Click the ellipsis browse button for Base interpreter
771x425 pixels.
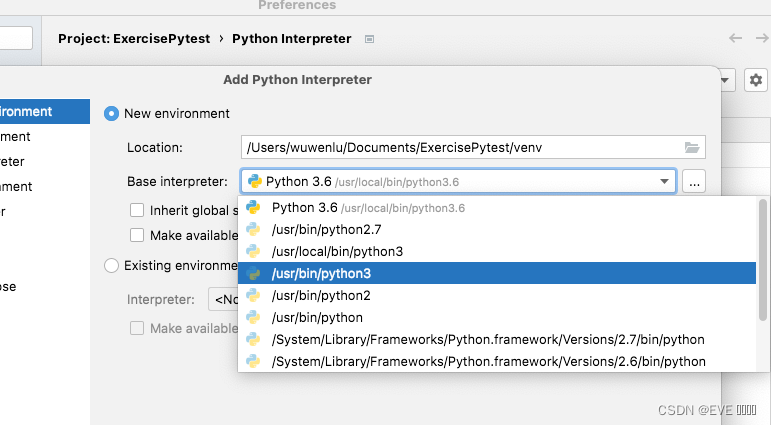(x=696, y=181)
